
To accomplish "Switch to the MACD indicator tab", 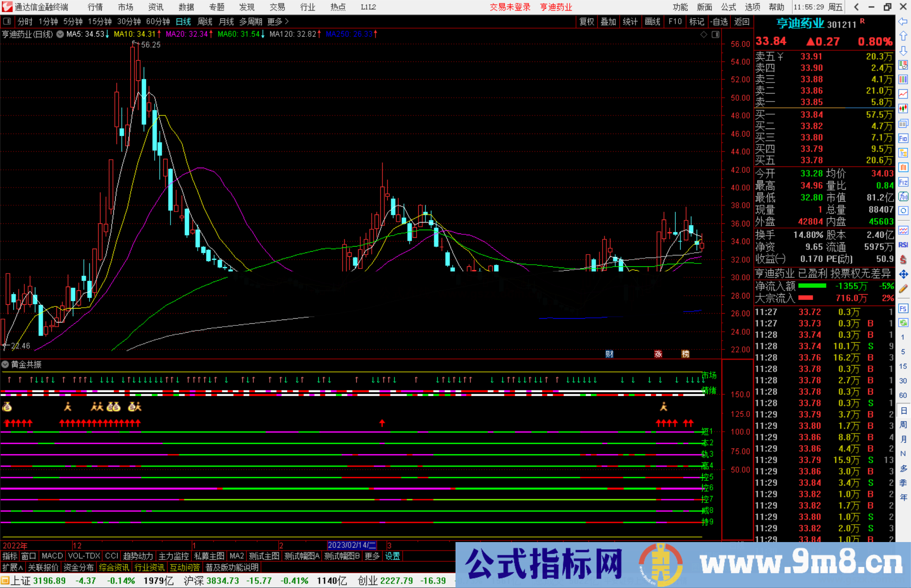I will (x=52, y=556).
